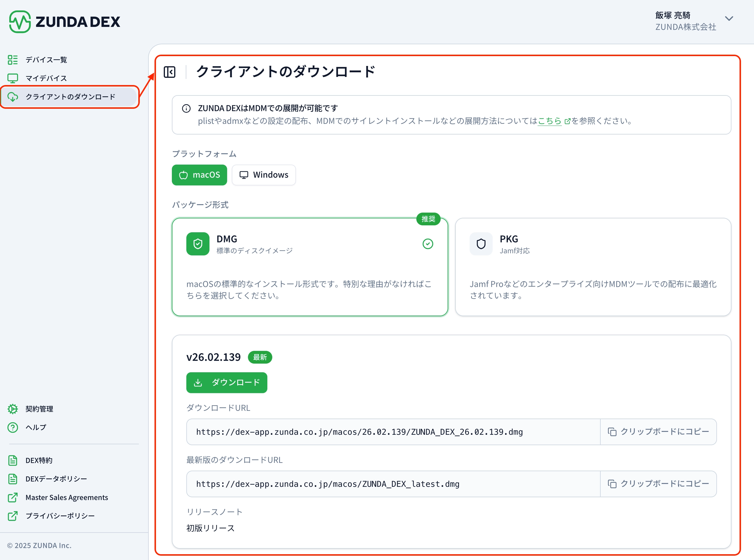Image resolution: width=754 pixels, height=560 pixels.
Task: Follow the こちら MDM deployment link
Action: [x=549, y=121]
